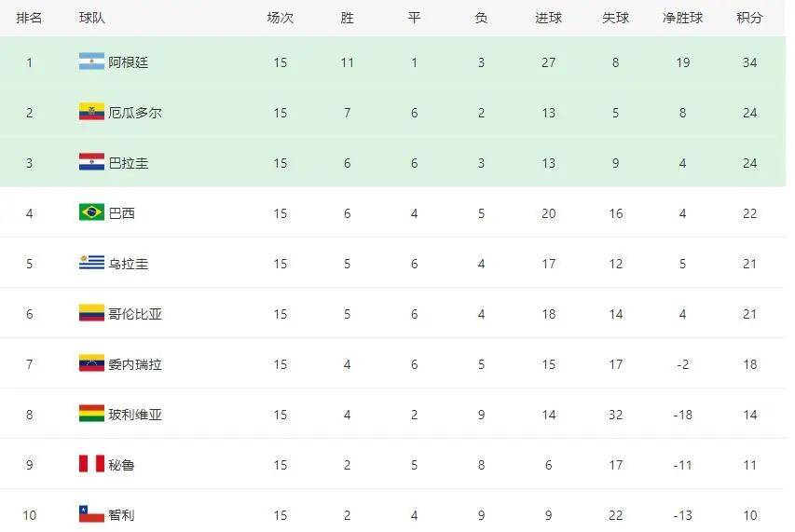Open team 哥伦比亚 name link
The height and width of the screenshot is (532, 795).
click(x=135, y=314)
